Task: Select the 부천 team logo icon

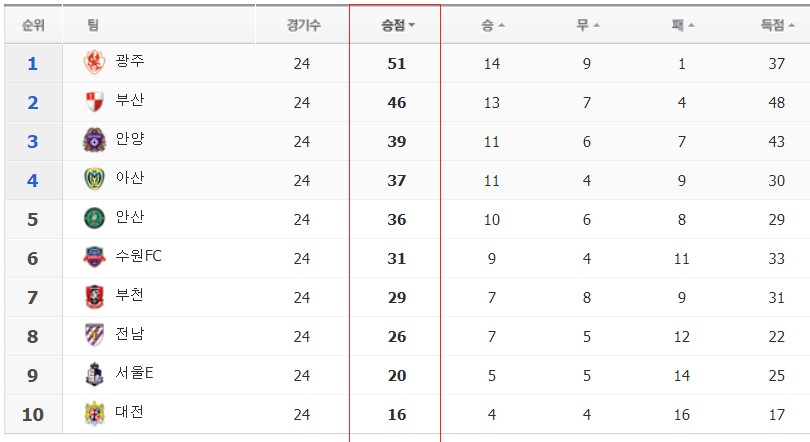Action: pyautogui.click(x=95, y=296)
